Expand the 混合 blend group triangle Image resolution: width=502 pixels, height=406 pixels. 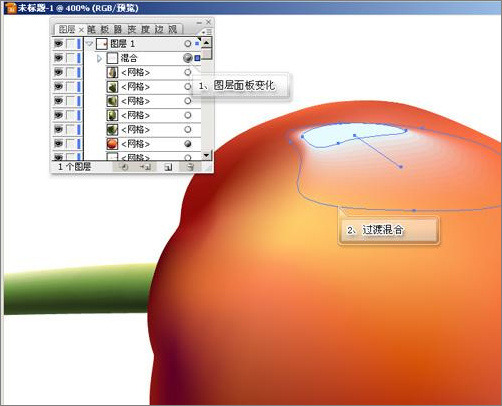(99, 58)
